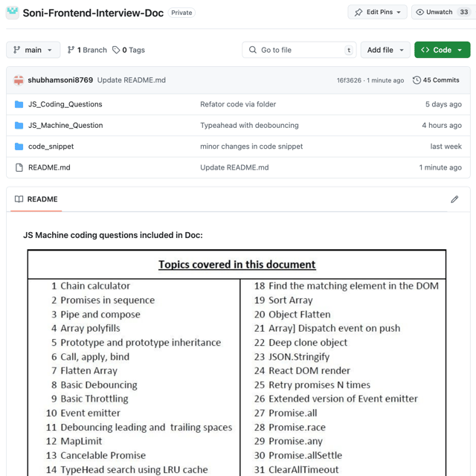Click the README.md file icon
476x476 pixels.
click(19, 167)
